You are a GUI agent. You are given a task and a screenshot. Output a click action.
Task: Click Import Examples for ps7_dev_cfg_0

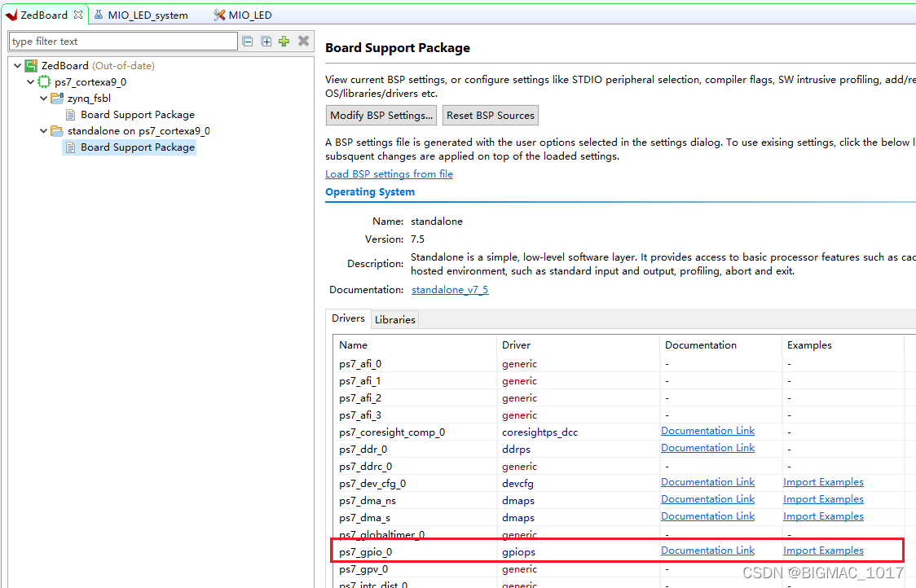point(823,482)
